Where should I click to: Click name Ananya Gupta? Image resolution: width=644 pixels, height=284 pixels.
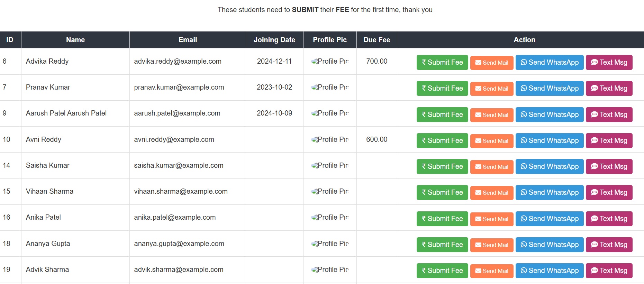[48, 244]
